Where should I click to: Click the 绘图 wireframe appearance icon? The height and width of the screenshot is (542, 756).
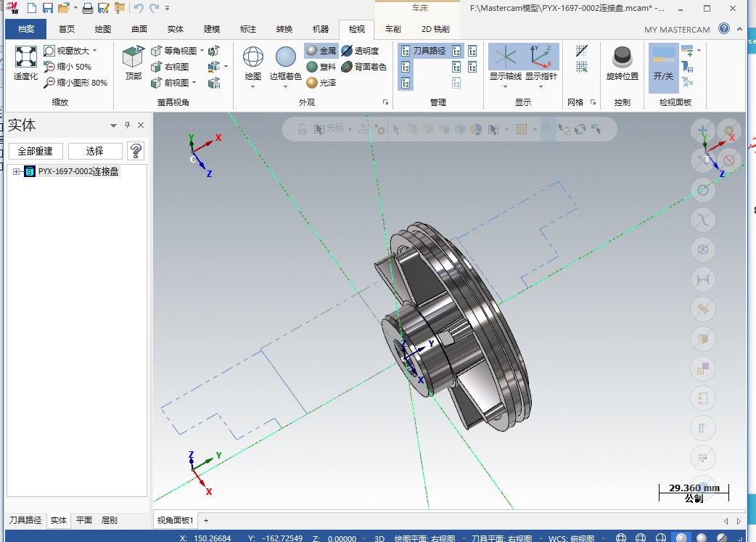click(253, 57)
